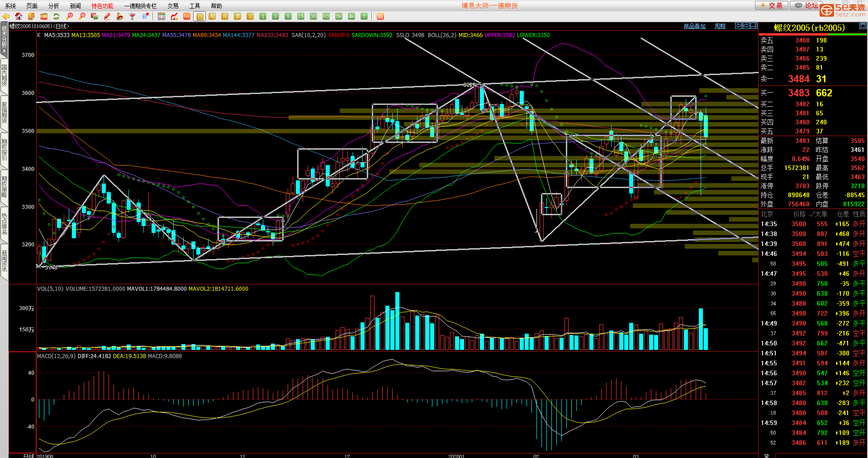Maximize the quote panel with square icon
Viewport: 868px width, 458px height.
coord(863,26)
